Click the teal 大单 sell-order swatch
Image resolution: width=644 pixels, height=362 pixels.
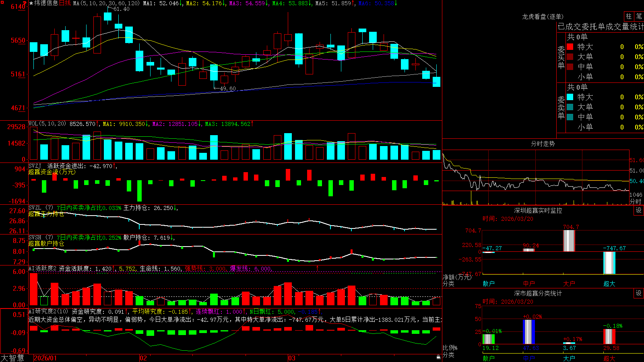(570, 107)
